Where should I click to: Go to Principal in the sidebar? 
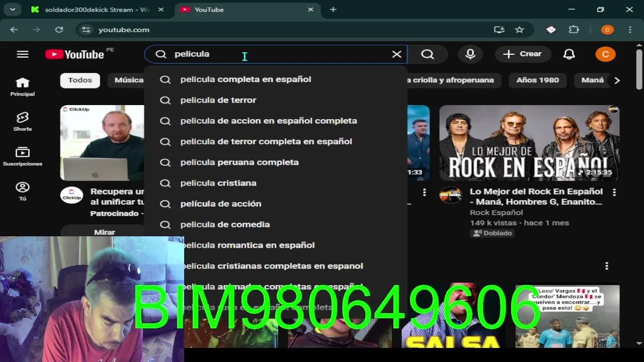(23, 86)
